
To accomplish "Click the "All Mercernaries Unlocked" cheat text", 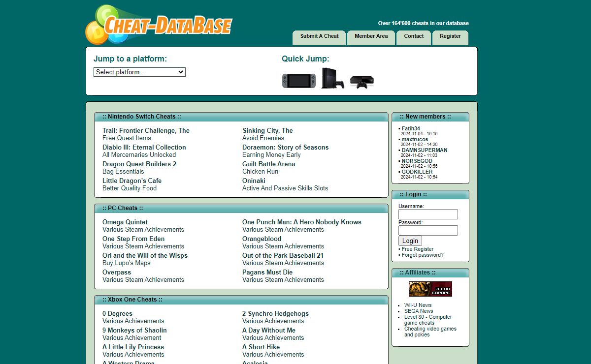I will tap(139, 154).
